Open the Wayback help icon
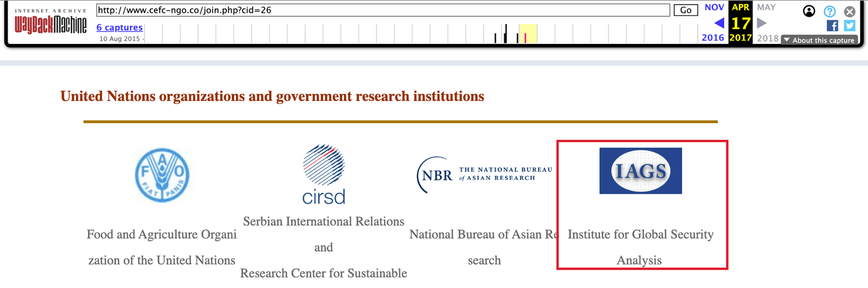868x288 pixels. coord(829,11)
